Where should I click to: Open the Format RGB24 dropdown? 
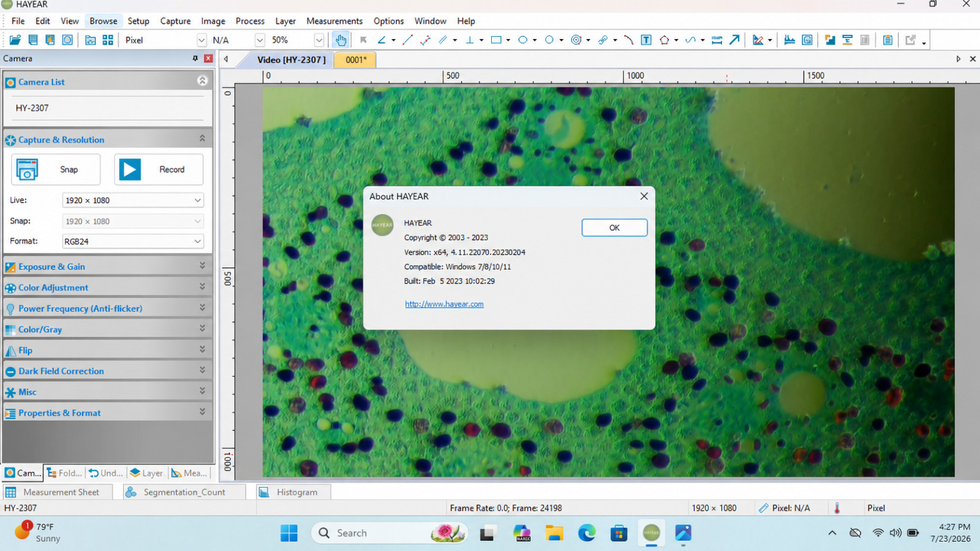(x=133, y=241)
